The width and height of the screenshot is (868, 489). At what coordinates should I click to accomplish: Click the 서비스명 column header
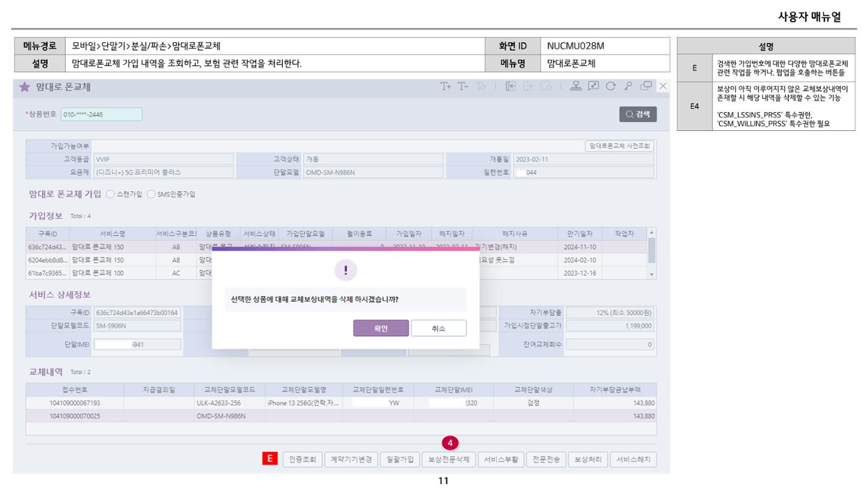113,233
